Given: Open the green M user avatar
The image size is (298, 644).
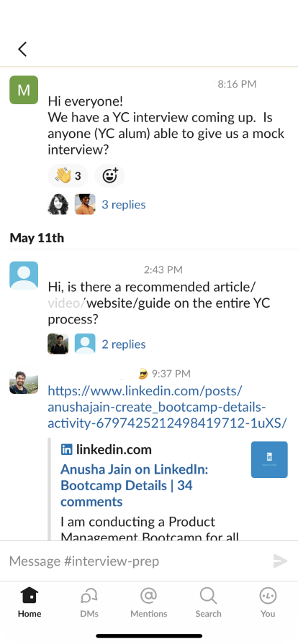Looking at the screenshot, I should point(24,90).
